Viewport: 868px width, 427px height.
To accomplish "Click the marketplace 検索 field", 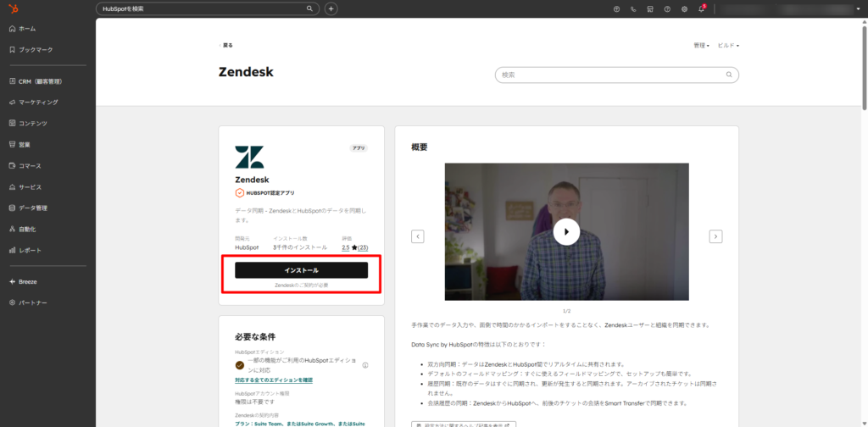I will click(617, 75).
